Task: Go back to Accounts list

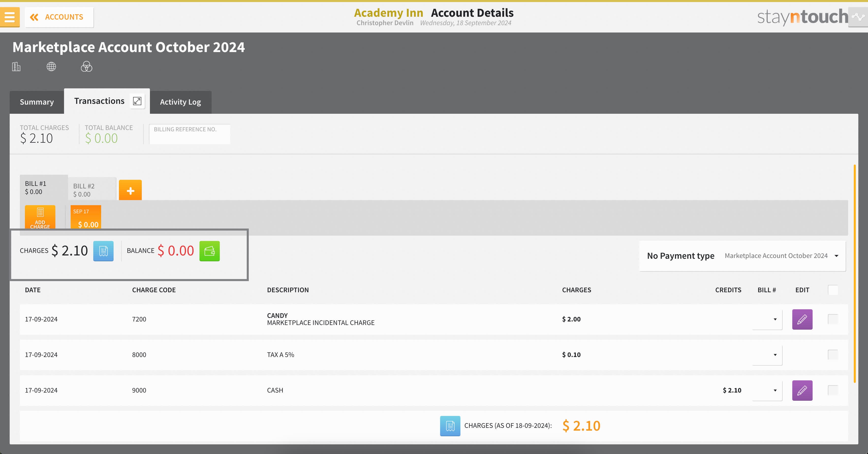Action: (59, 17)
